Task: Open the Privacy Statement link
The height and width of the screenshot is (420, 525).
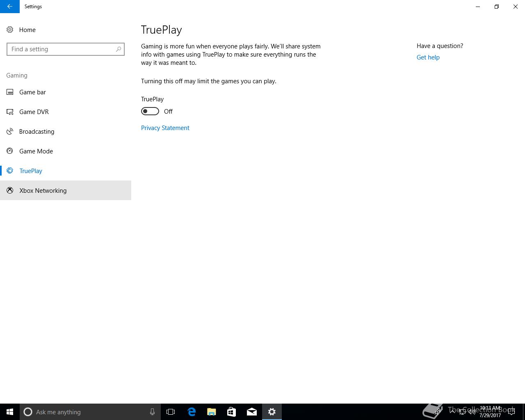Action: click(165, 128)
